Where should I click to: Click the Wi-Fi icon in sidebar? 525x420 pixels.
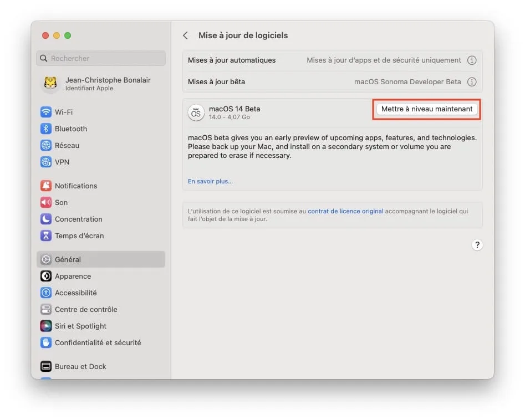pyautogui.click(x=46, y=112)
